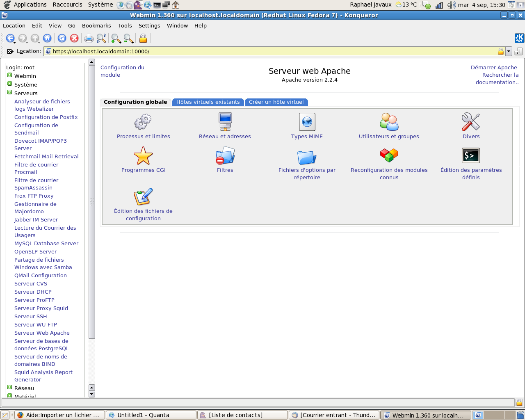Viewport: 525px width, 420px height.
Task: Click the Filtres folder icon
Action: click(225, 156)
